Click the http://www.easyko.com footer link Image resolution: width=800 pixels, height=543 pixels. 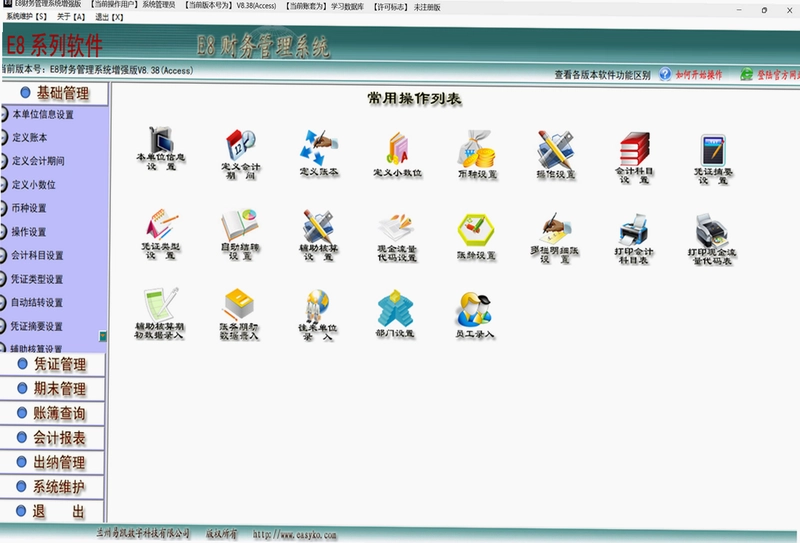click(x=294, y=535)
